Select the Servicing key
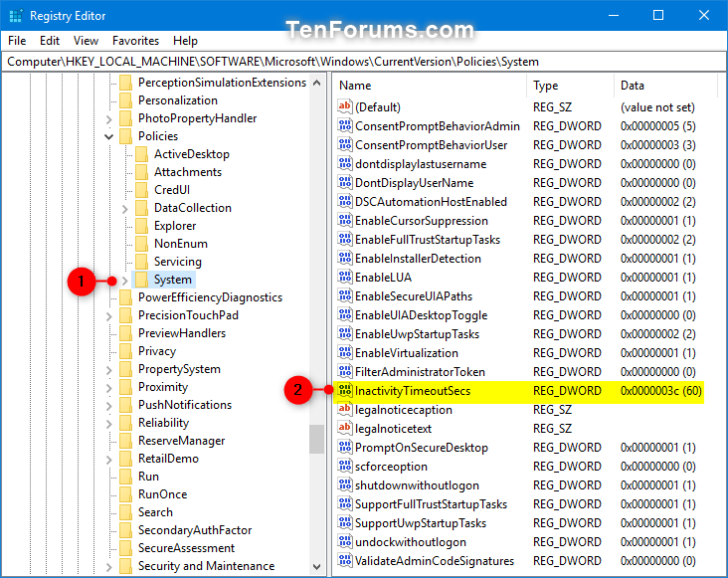 pyautogui.click(x=178, y=262)
